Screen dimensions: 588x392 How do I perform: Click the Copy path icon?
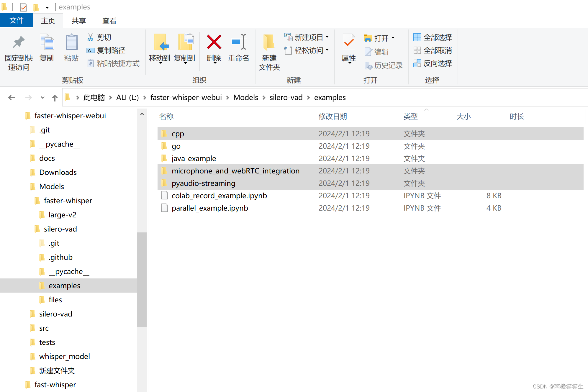click(x=91, y=50)
